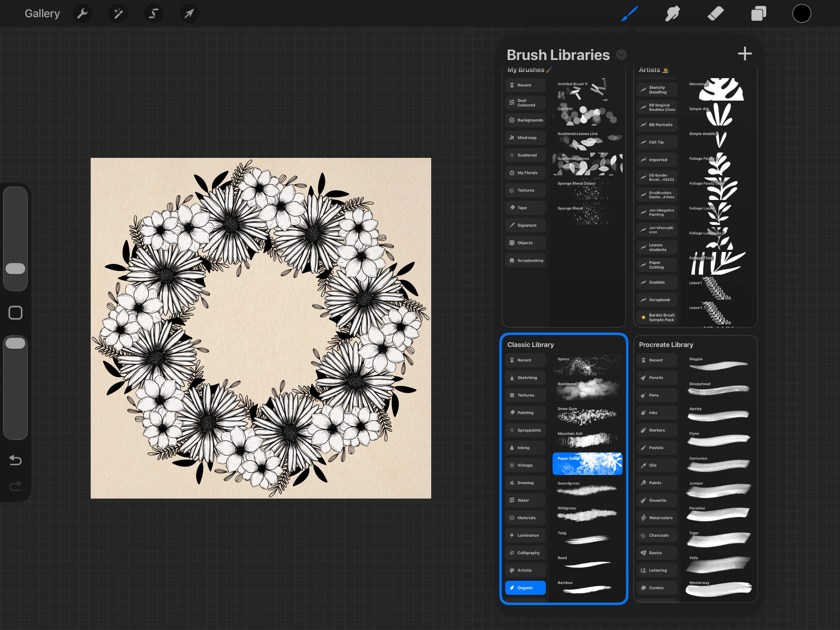
Task: Add a new brush library with plus
Action: [x=745, y=54]
